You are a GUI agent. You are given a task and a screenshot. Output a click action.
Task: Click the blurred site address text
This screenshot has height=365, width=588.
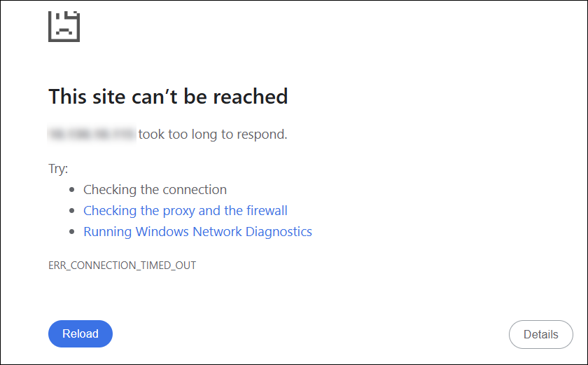pyautogui.click(x=91, y=134)
